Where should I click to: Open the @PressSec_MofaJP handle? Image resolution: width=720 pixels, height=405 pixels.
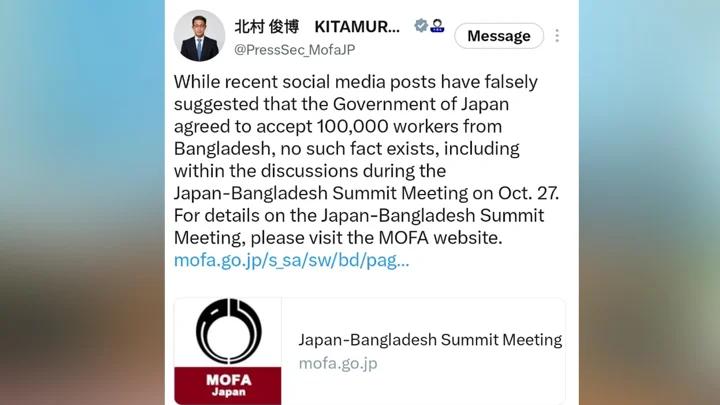point(294,50)
